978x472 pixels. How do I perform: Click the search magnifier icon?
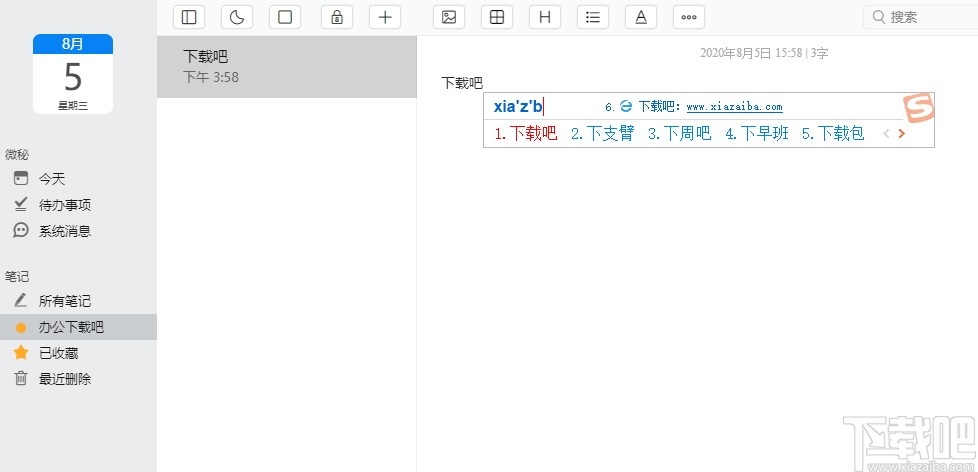[x=879, y=17]
